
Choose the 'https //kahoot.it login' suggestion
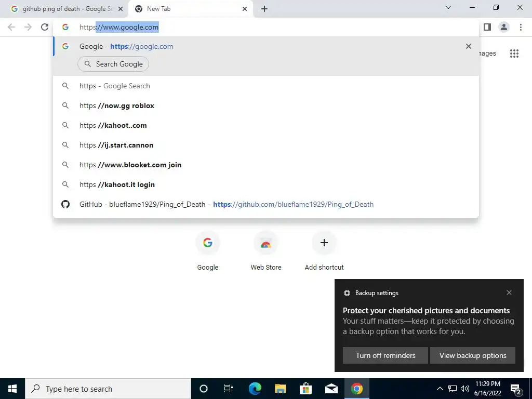pos(266,184)
